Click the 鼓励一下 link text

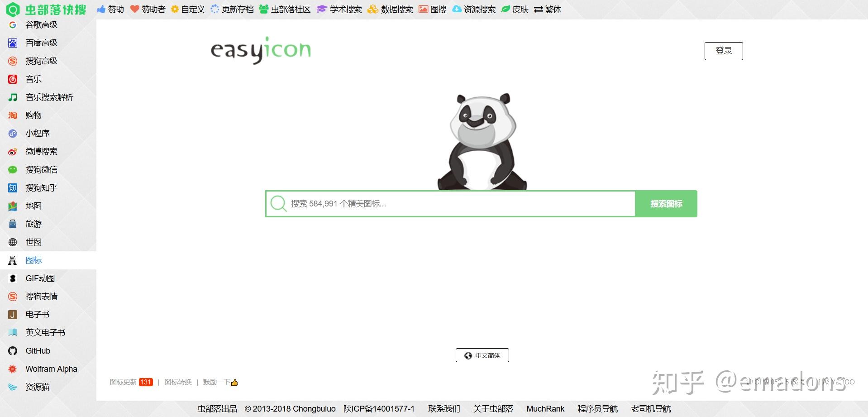(217, 382)
